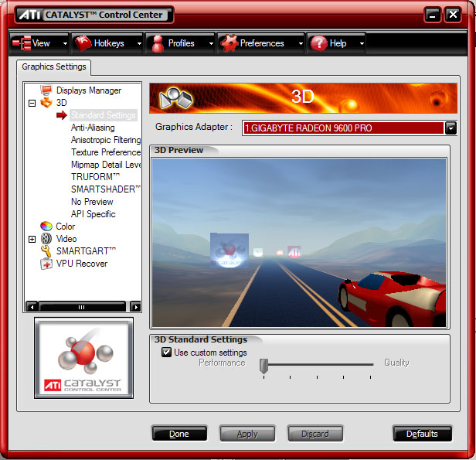The width and height of the screenshot is (476, 460).
Task: Click the Performance-Quality slider handle
Action: (x=263, y=365)
